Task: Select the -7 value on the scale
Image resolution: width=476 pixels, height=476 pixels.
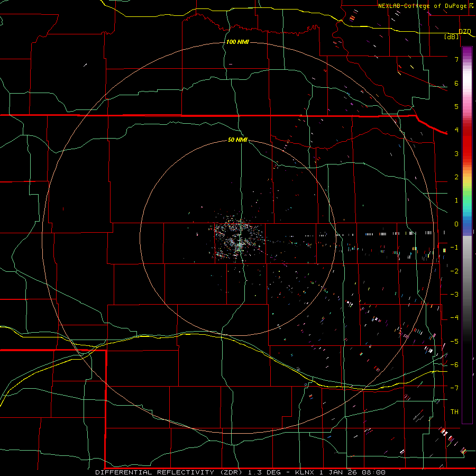Action: point(454,388)
